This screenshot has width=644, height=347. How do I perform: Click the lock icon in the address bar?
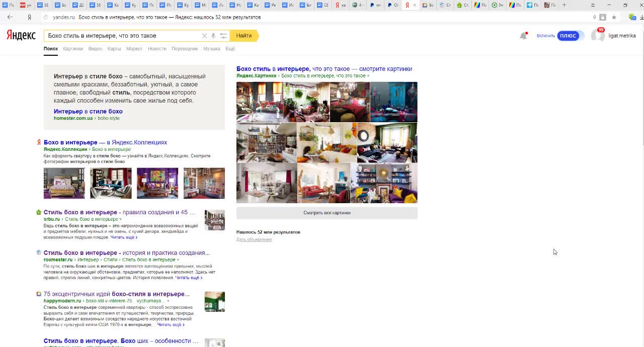603,17
